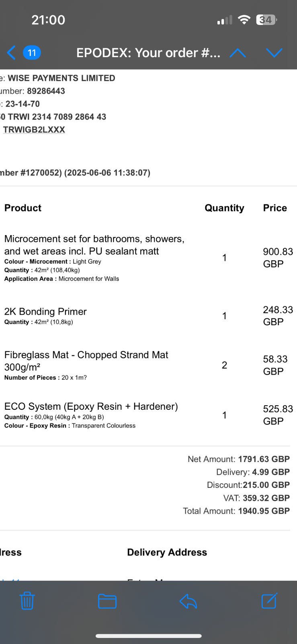This screenshot has width=297, height=644.
Task: Select the Microcement set product row
Action: [x=148, y=258]
